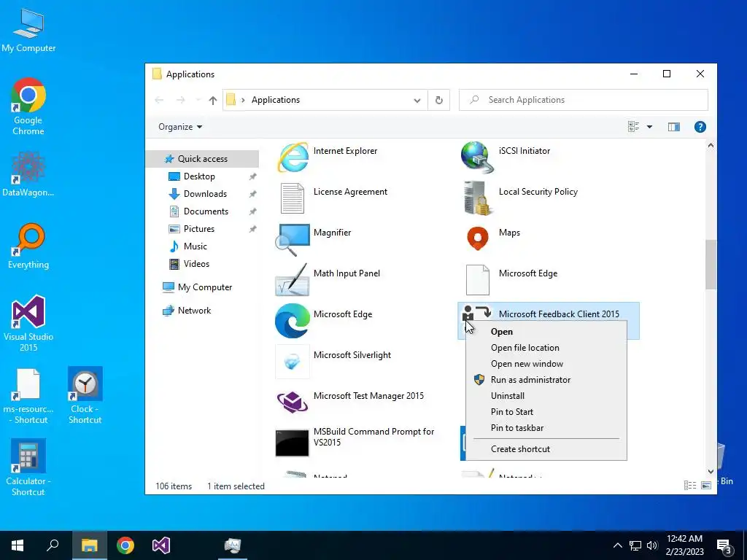The width and height of the screenshot is (747, 560).
Task: Select the Magnifier app icon
Action: [x=293, y=239]
